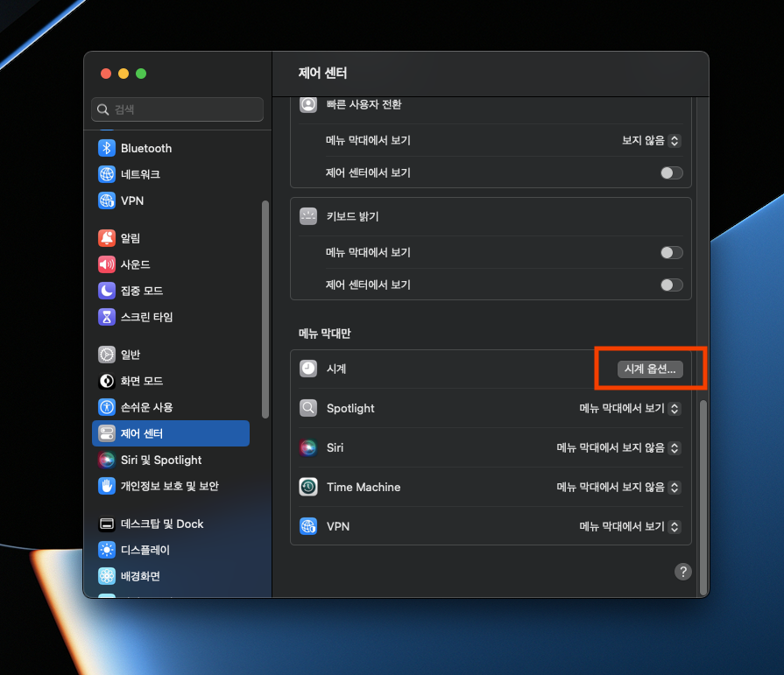Click the 검색 search field
Viewport: 784px width, 675px height.
tap(178, 109)
